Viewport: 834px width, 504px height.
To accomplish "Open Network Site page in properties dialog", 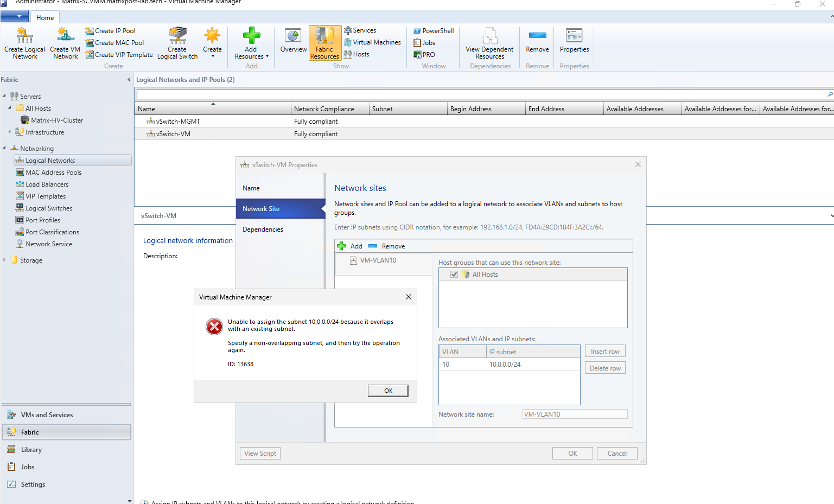I will (280, 209).
